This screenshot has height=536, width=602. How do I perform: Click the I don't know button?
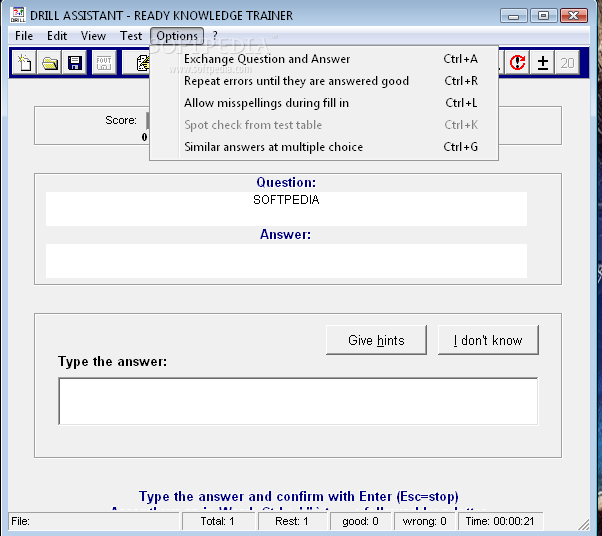pos(488,340)
